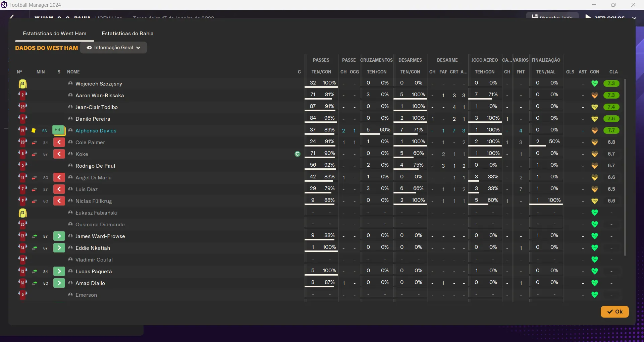Click Emerson's green condition heart icon
The width and height of the screenshot is (644, 342).
(x=595, y=295)
